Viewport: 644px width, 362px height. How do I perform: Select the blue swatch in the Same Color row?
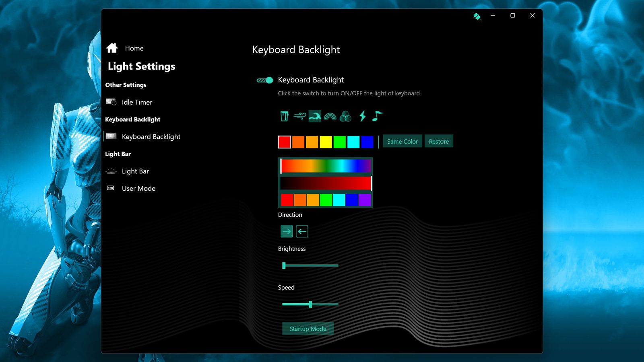[x=367, y=142]
